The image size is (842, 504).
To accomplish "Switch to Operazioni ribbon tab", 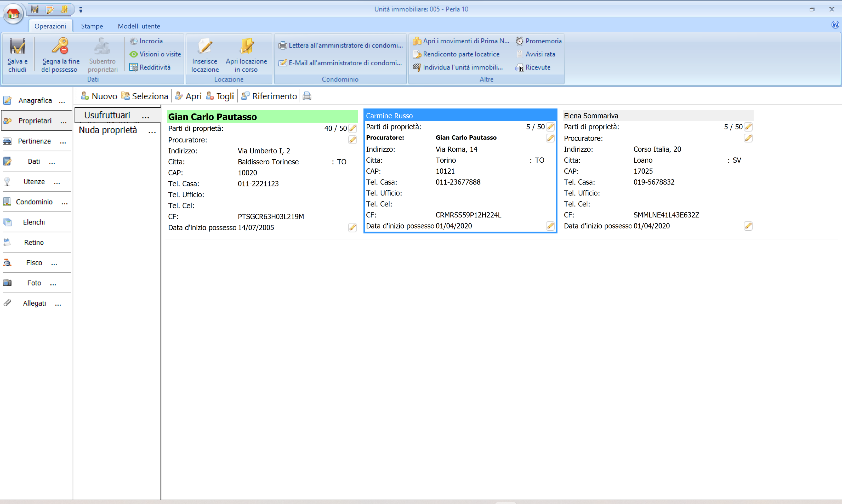I will [x=50, y=26].
